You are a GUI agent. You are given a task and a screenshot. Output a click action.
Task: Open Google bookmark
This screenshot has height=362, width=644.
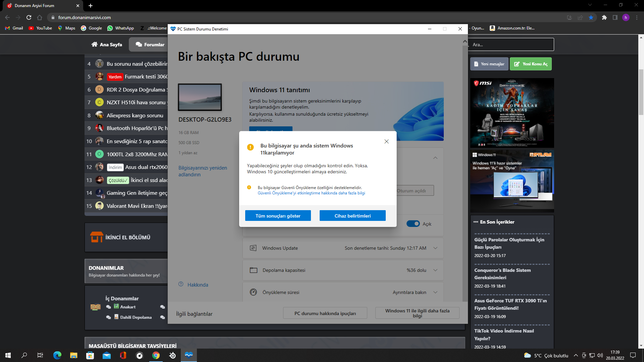[91, 28]
